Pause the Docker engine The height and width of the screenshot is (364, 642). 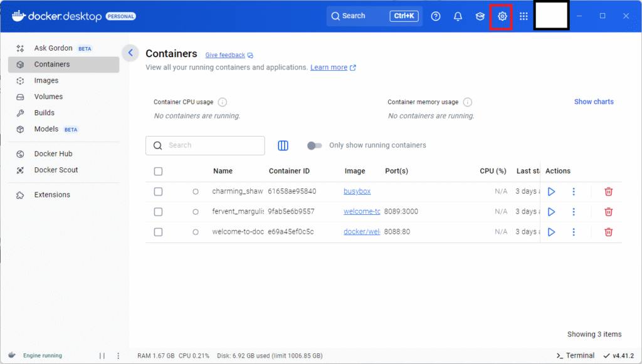102,356
